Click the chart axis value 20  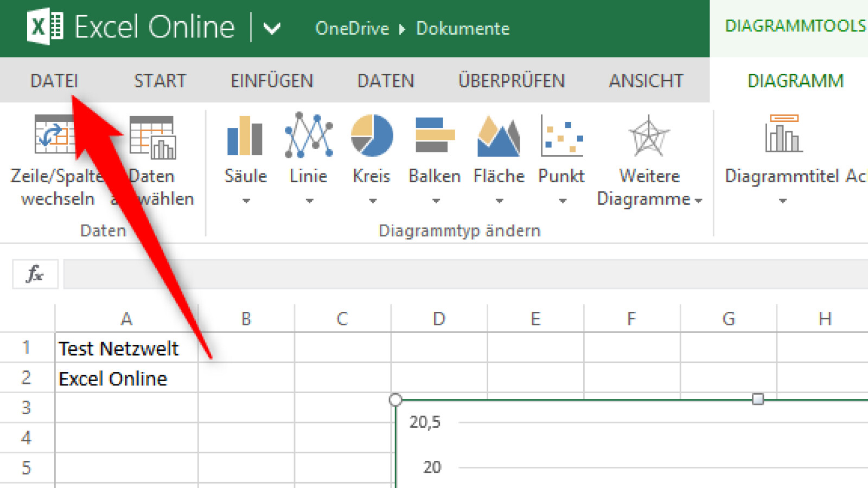tap(432, 467)
